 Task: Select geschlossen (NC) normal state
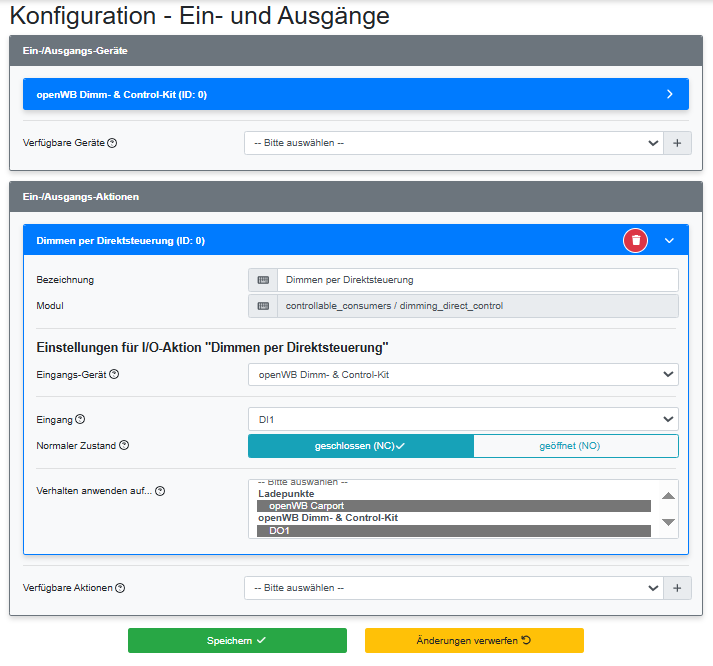pyautogui.click(x=361, y=446)
